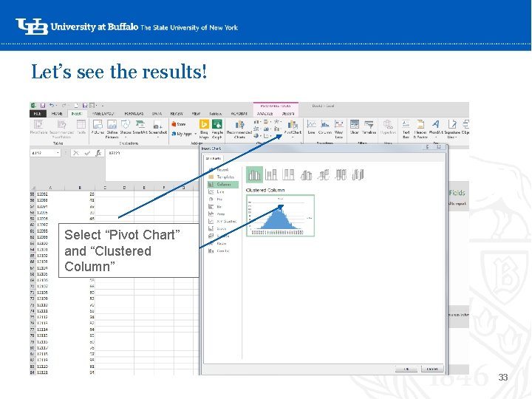Insert a Column sparkline
Image resolution: width=532 pixels, height=399 pixels.
click(324, 127)
